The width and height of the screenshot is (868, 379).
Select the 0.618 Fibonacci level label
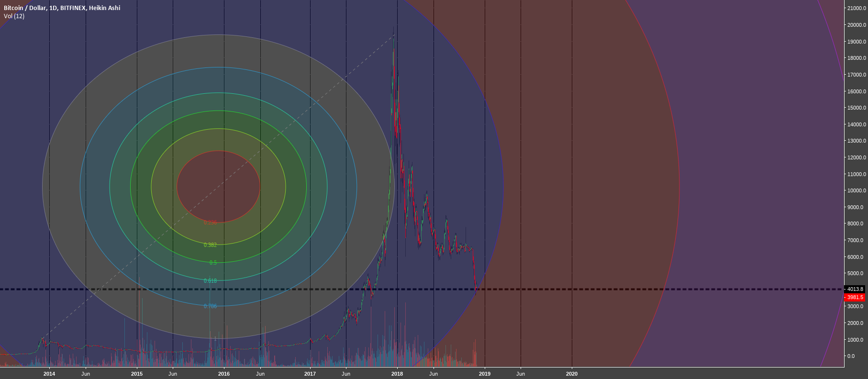(x=210, y=281)
